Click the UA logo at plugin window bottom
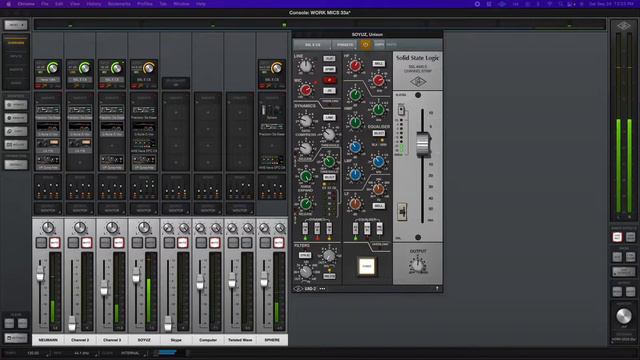 click(x=298, y=289)
